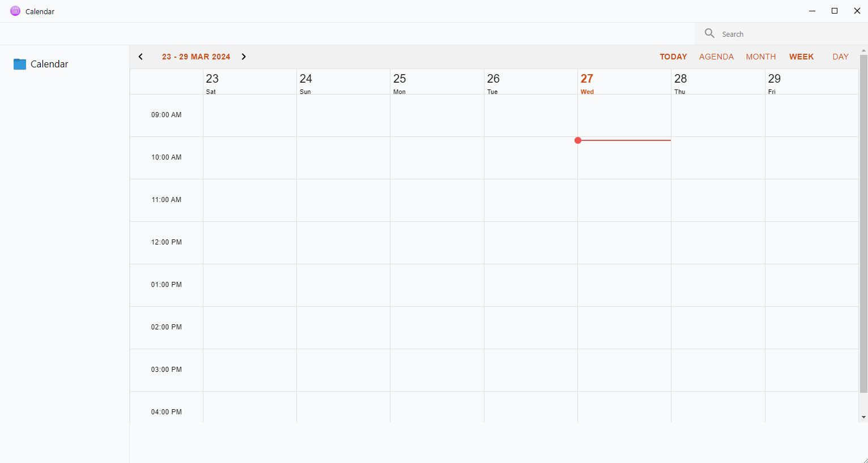868x463 pixels.
Task: Switch to MONTH view
Action: pos(761,57)
